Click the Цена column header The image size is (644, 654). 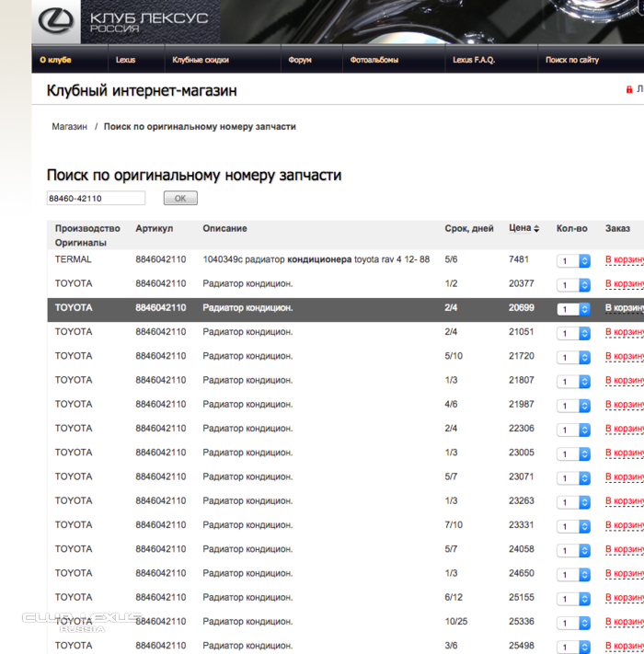point(520,228)
